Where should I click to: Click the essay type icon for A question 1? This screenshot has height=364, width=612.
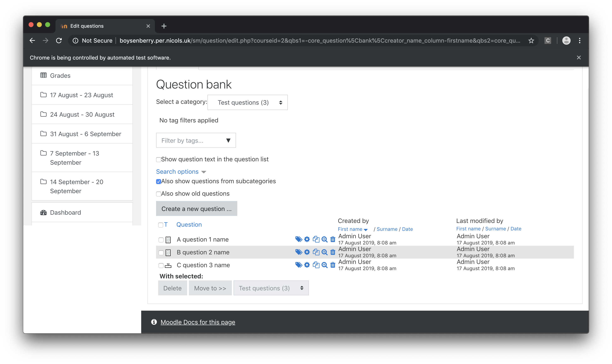pos(168,240)
